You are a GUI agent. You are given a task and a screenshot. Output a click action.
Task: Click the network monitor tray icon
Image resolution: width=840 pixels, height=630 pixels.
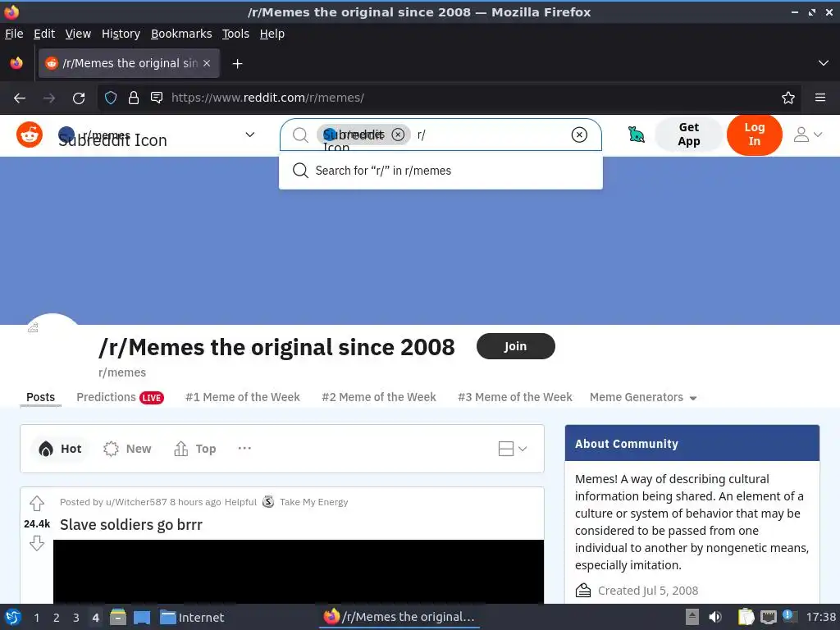tap(768, 617)
